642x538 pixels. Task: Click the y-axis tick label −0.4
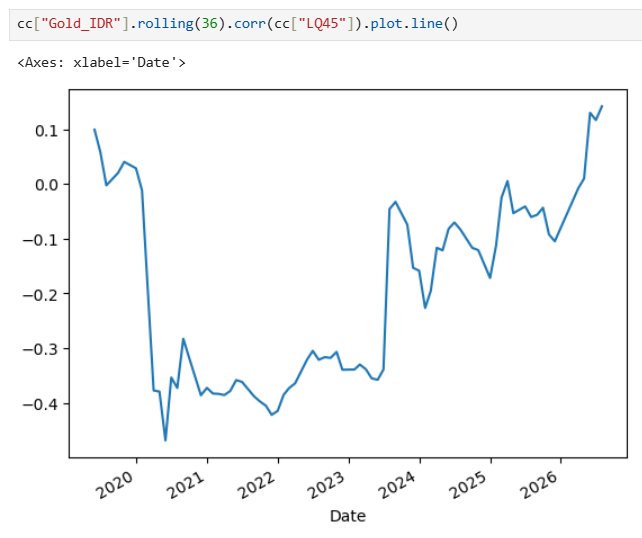(x=41, y=405)
